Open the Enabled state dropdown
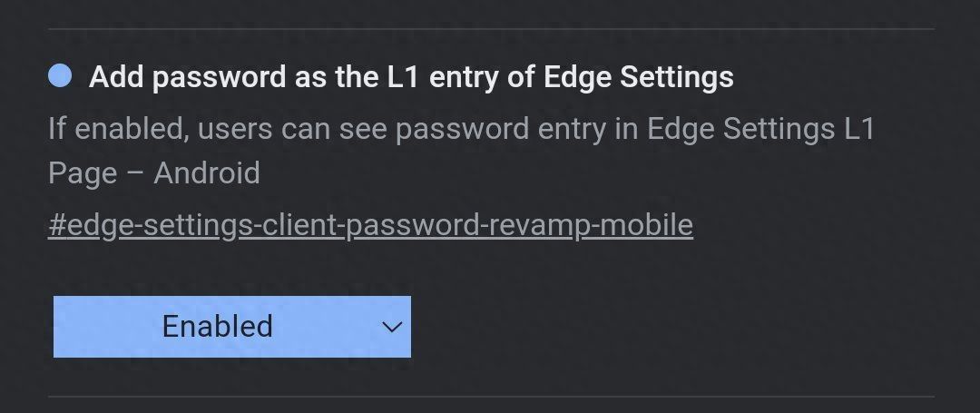980x413 pixels. click(x=232, y=327)
